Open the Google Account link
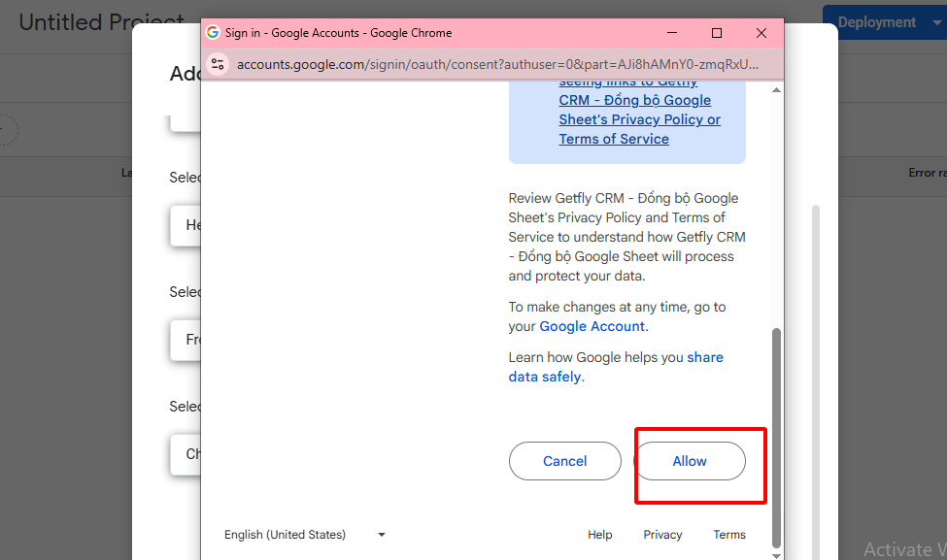 [x=592, y=326]
